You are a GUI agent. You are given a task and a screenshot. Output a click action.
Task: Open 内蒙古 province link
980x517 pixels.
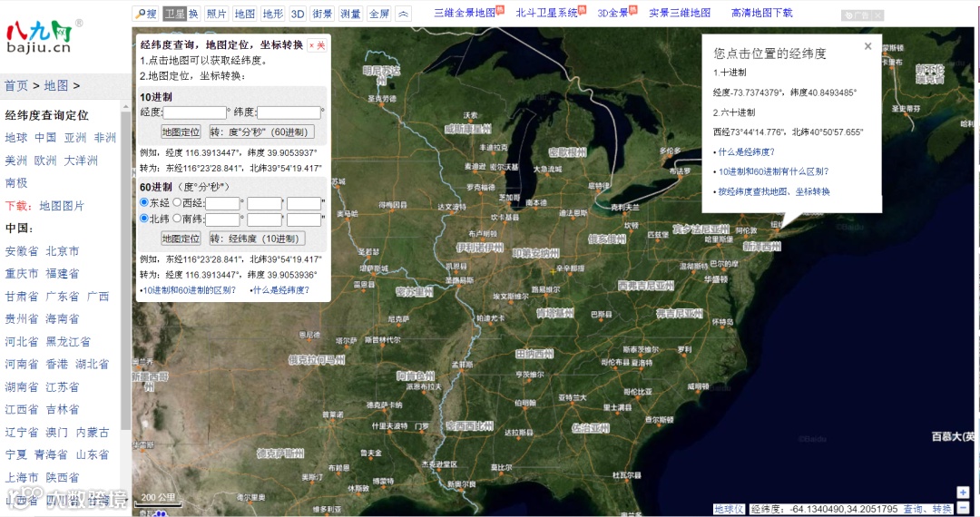coord(93,432)
